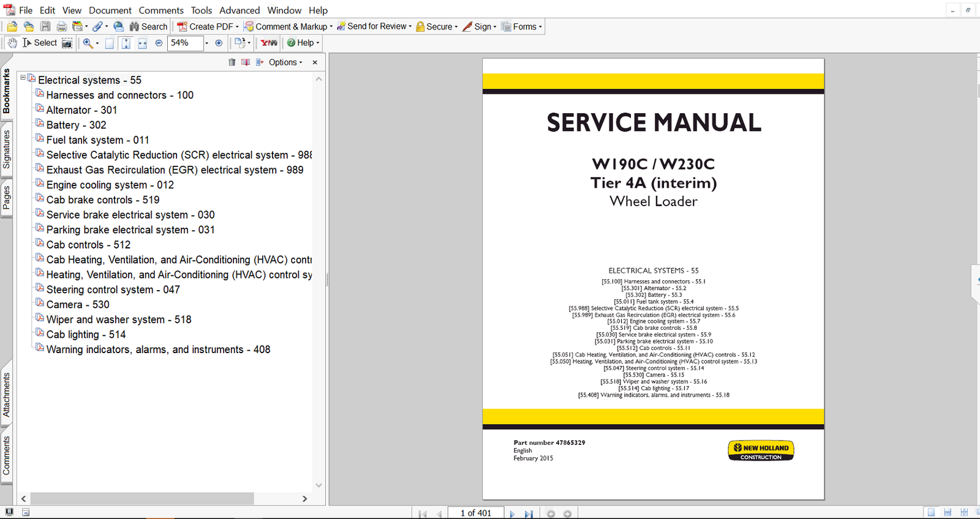Click the Snapshot tool camera icon
The height and width of the screenshot is (519, 980).
point(67,43)
